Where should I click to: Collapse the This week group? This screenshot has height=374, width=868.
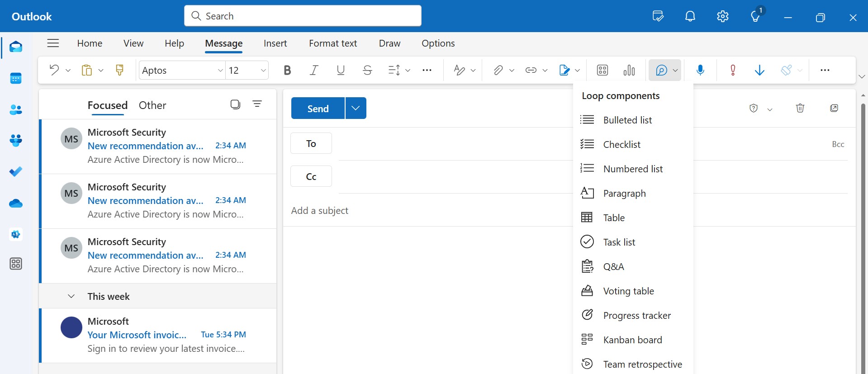coord(71,296)
